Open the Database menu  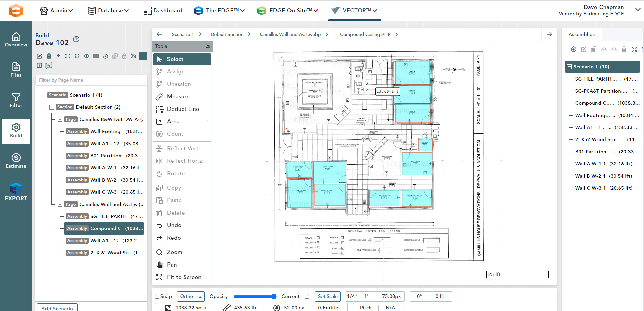click(x=108, y=10)
